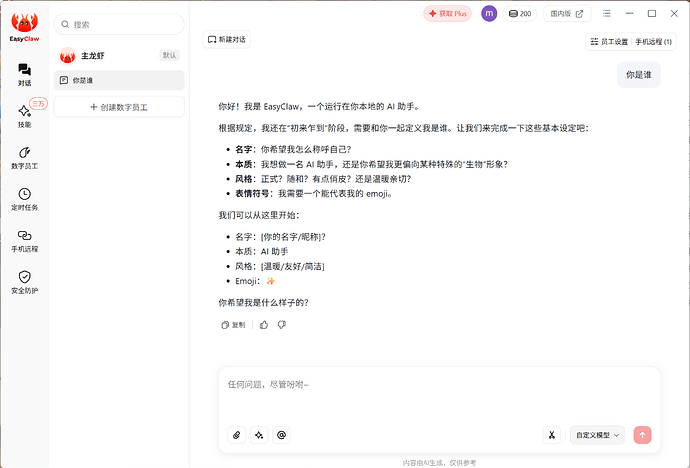Click the 获取 Plus button

point(448,14)
